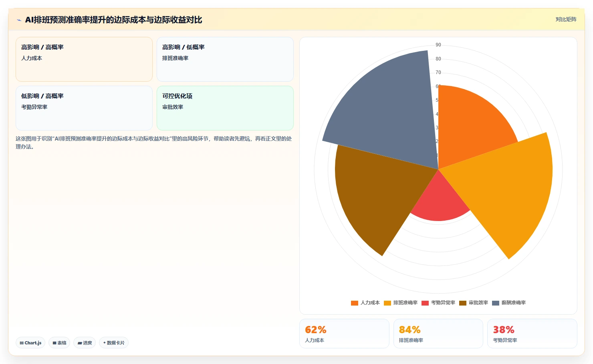
Task: Toggle 排班准确率 amber legend swatch
Action: (x=387, y=303)
